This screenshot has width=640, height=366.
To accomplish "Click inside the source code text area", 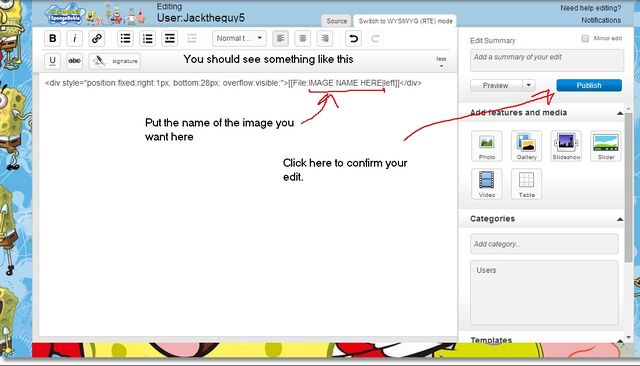I will [x=248, y=204].
